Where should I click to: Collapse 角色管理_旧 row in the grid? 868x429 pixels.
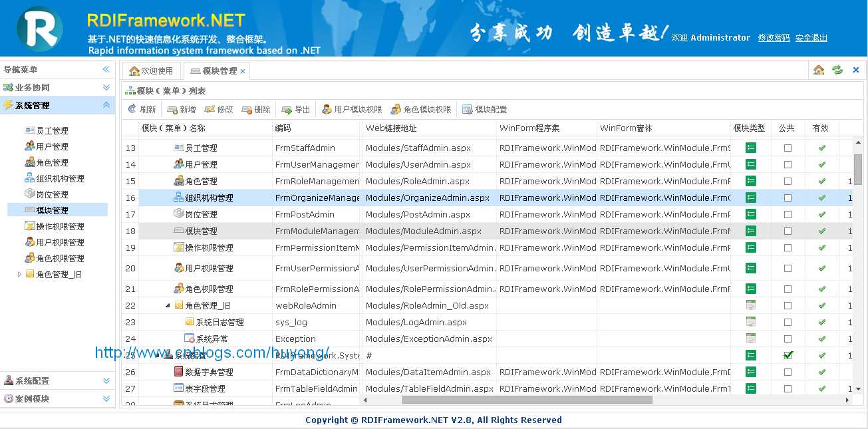click(168, 305)
